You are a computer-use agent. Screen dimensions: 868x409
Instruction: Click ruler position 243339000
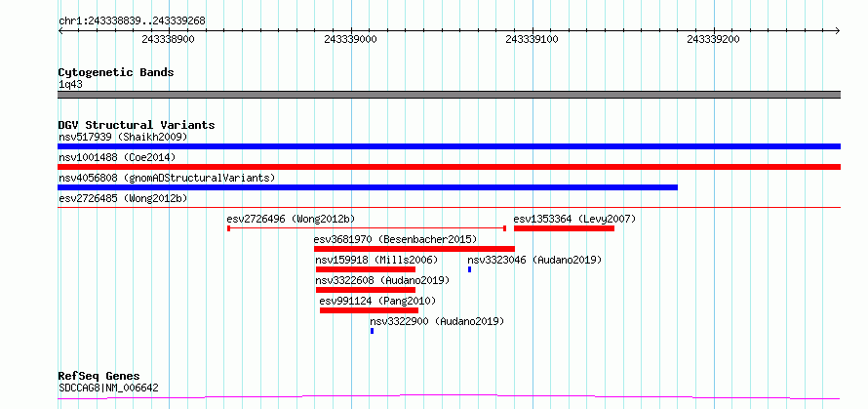click(x=350, y=39)
